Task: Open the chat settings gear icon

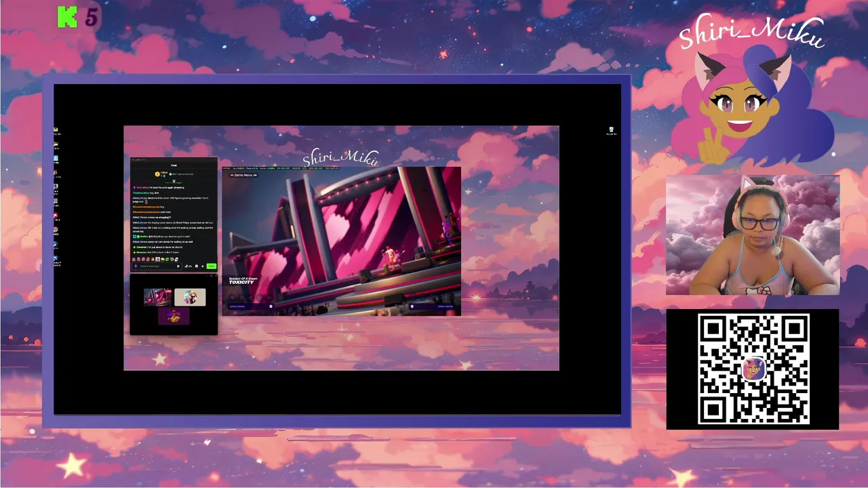Action: click(x=203, y=266)
